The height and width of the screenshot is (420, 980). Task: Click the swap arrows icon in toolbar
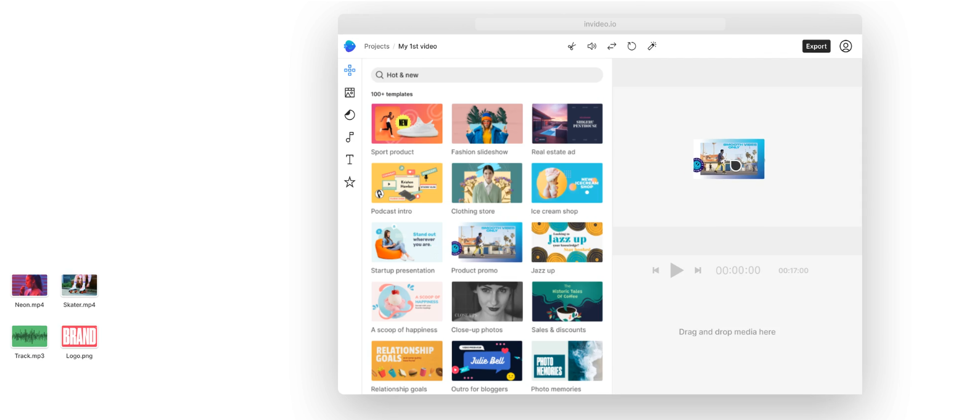click(x=612, y=46)
